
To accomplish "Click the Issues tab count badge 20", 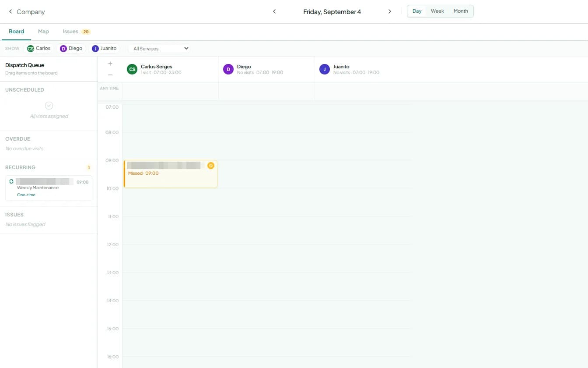I will coord(86,32).
